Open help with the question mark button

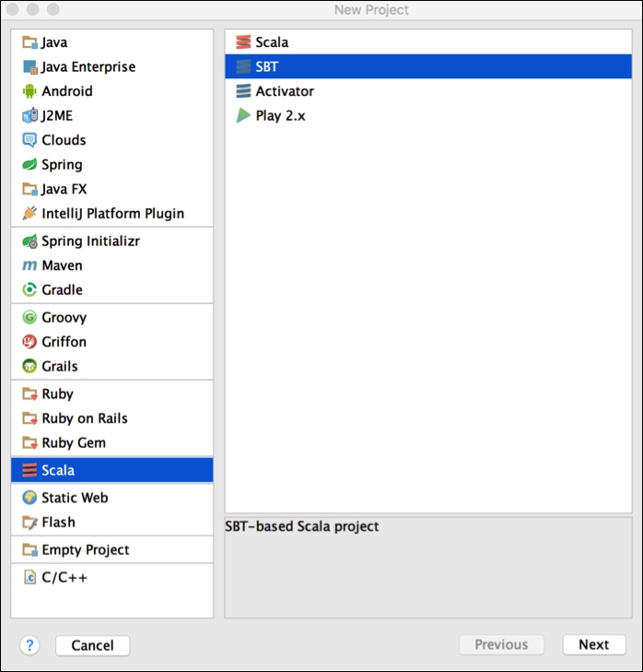(x=29, y=645)
